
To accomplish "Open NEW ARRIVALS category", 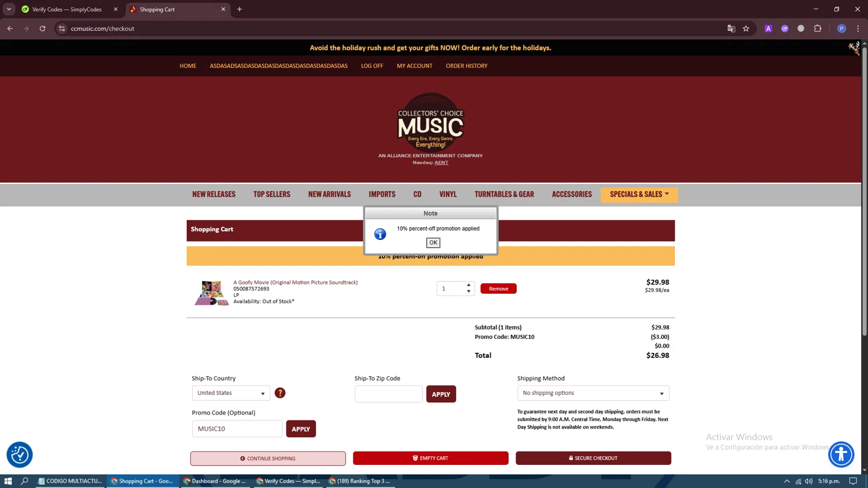I will [x=329, y=194].
